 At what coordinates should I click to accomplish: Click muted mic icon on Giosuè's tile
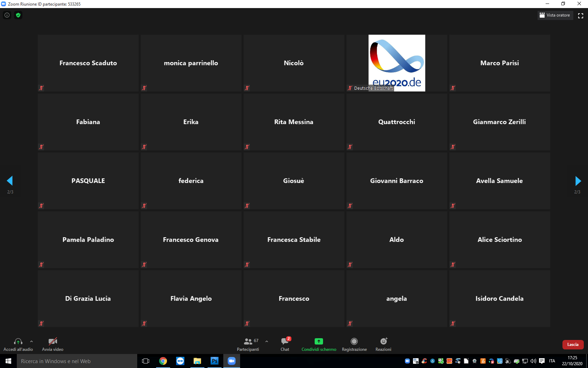pyautogui.click(x=247, y=206)
